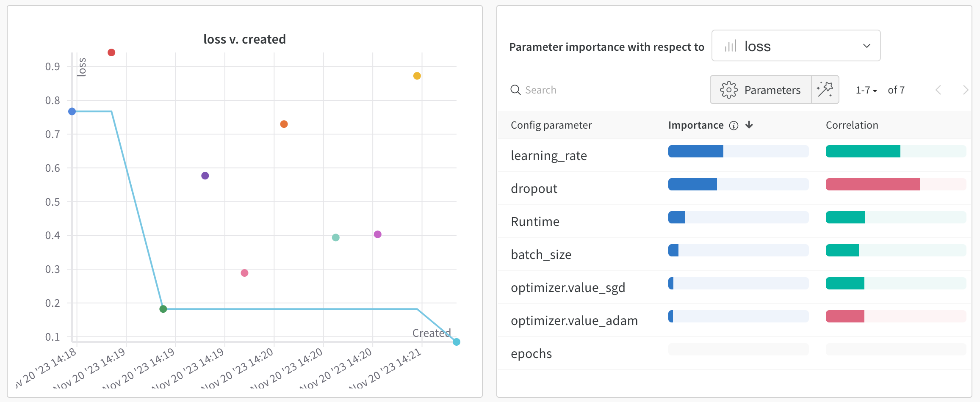Click the gear Parameters button

761,90
